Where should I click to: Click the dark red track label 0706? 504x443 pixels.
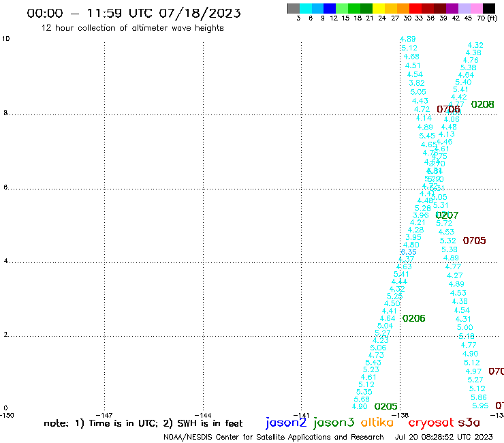coord(448,109)
